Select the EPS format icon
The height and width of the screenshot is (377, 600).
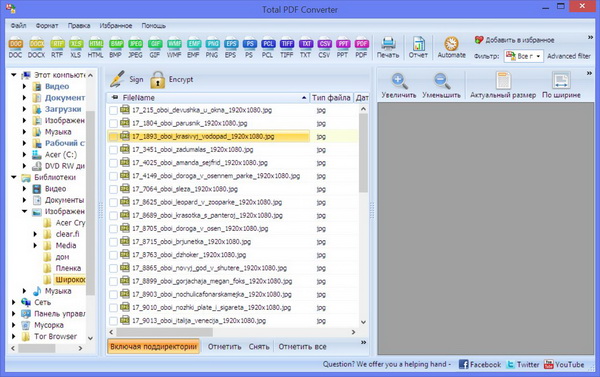(x=231, y=48)
